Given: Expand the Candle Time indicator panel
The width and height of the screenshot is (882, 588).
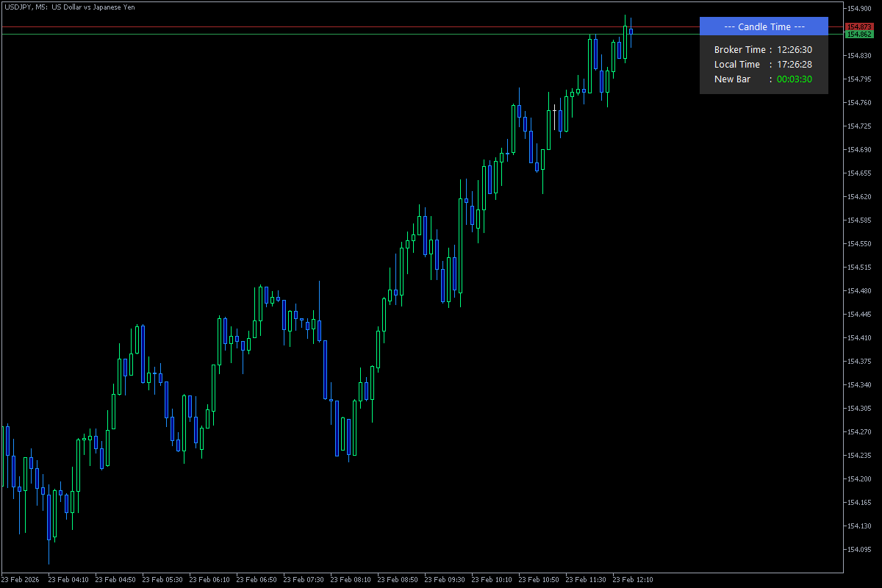Looking at the screenshot, I should pyautogui.click(x=764, y=26).
